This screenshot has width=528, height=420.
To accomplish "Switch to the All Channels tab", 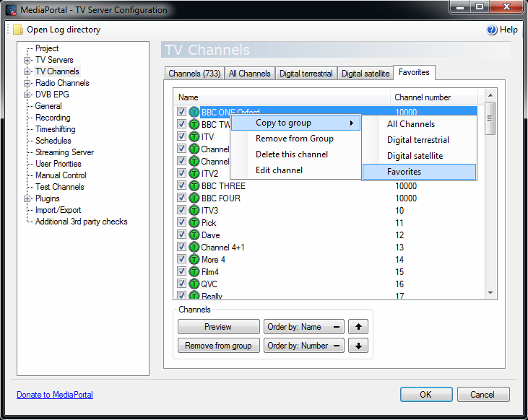I will [249, 74].
